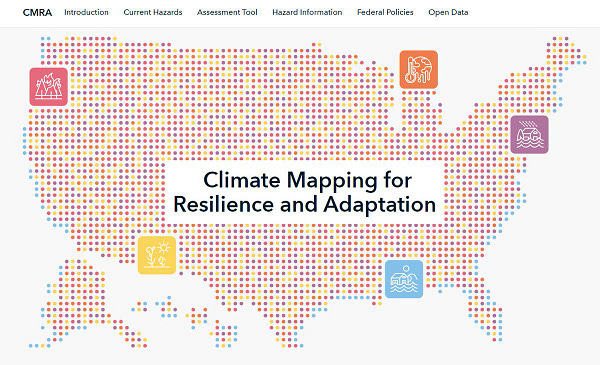Open the Open Data tab
Screen dimensions: 600x365
point(448,12)
